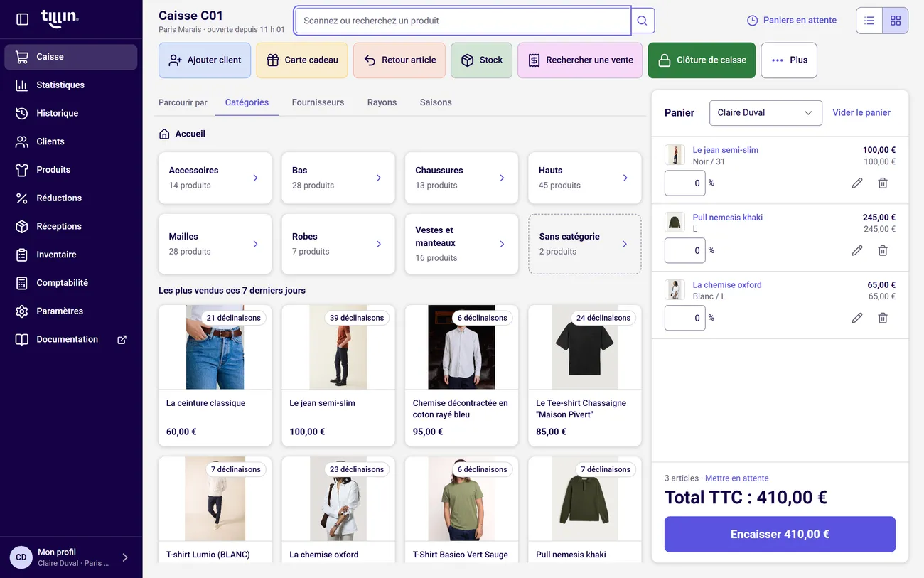Open Réceptions in the sidebar
Viewport: 924px width, 578px height.
(70, 226)
